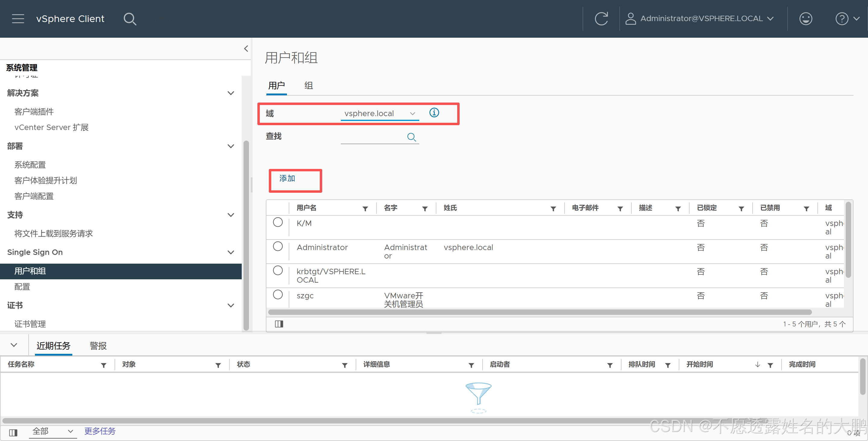The height and width of the screenshot is (441, 868).
Task: Collapse the left navigation panel arrow
Action: pos(246,49)
